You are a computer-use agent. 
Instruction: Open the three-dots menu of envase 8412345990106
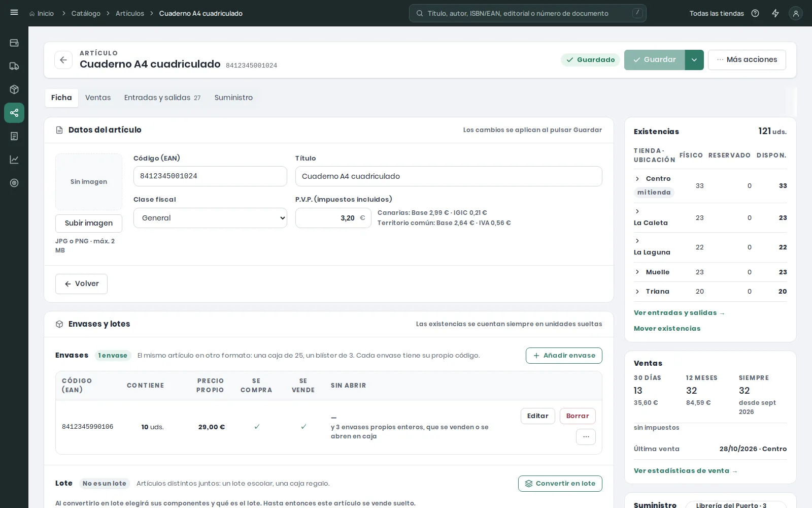(586, 437)
